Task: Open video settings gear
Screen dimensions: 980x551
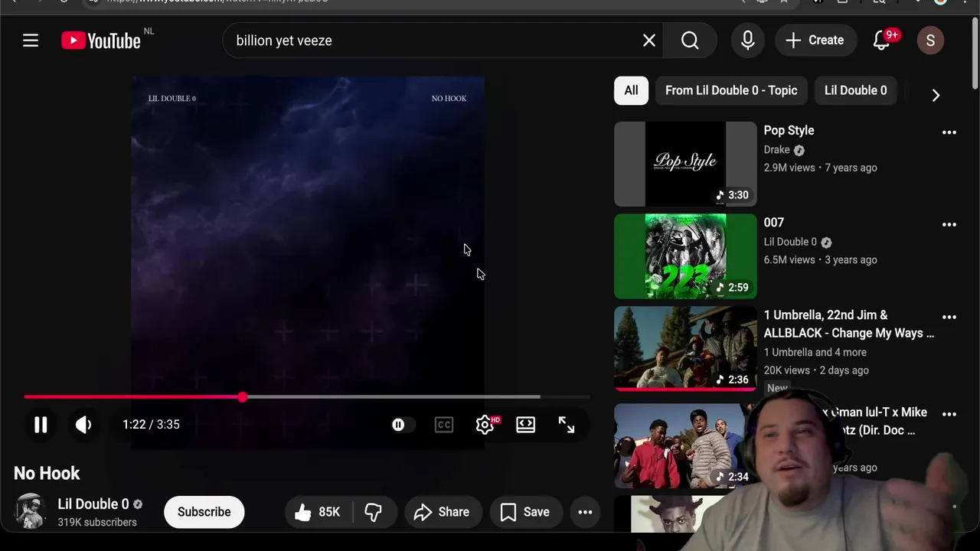Action: [x=485, y=425]
